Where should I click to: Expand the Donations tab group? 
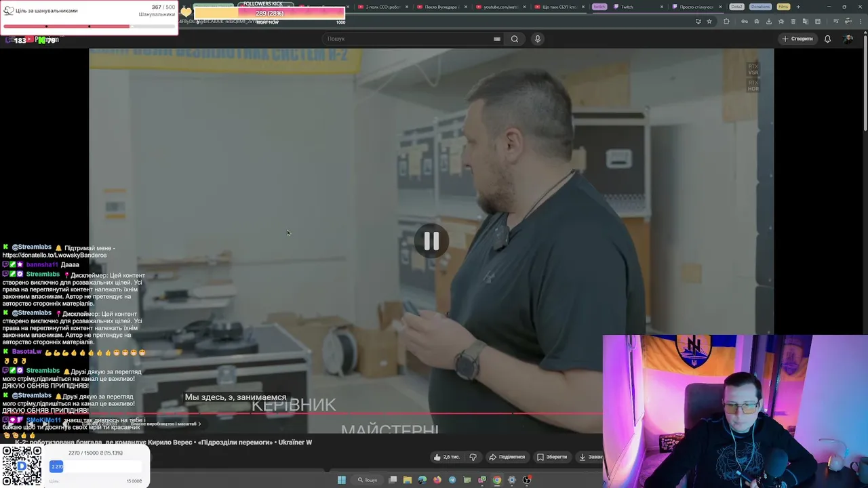click(x=760, y=7)
